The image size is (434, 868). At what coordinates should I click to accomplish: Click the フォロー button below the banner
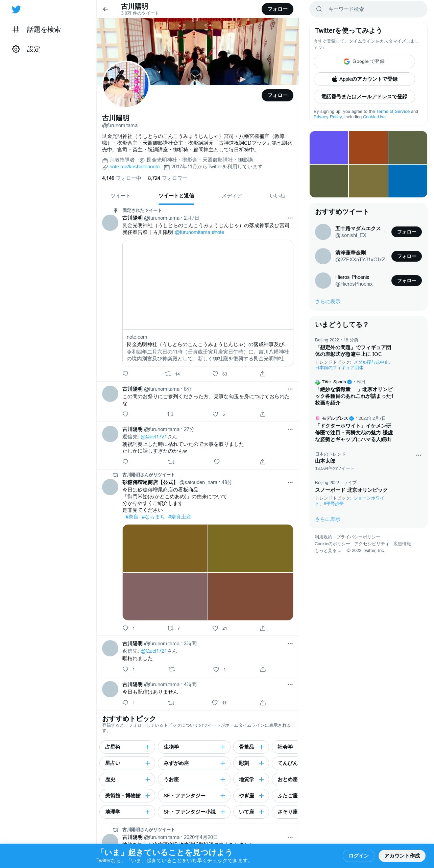tap(278, 95)
